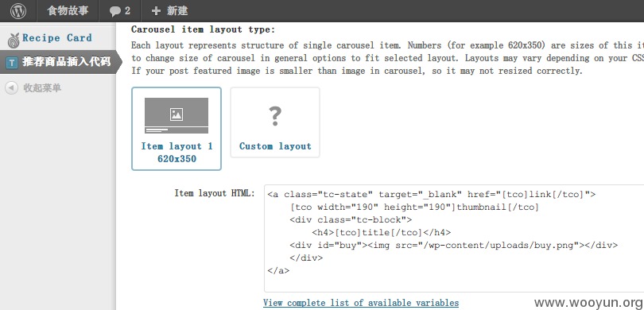The width and height of the screenshot is (644, 310).
Task: Click inside the Item layout HTML textarea
Action: point(454,238)
